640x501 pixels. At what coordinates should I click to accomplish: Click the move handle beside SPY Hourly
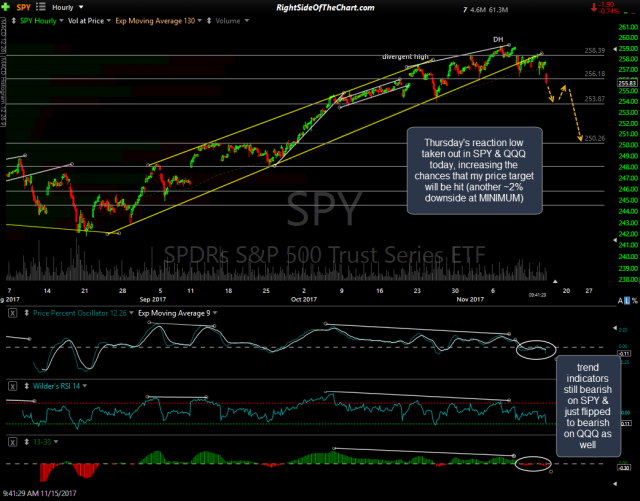pyautogui.click(x=13, y=21)
